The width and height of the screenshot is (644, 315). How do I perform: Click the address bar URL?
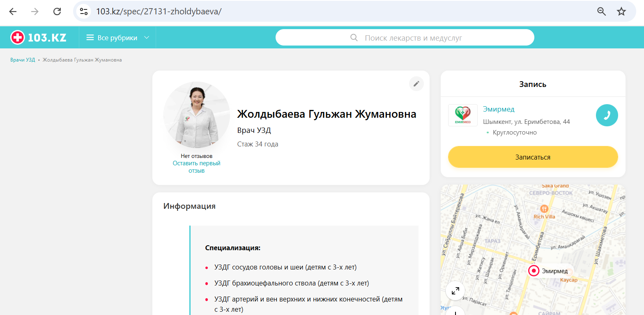tap(159, 11)
